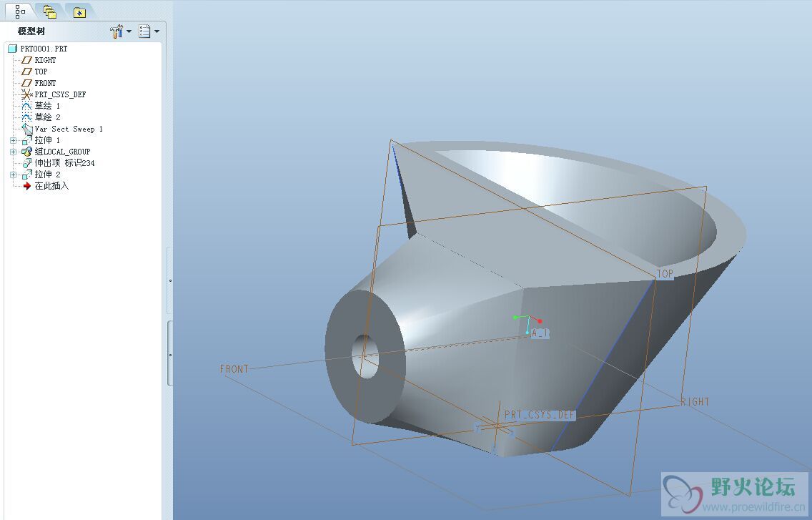Click the hole in the cylinder end face
812x520 pixels.
365,356
